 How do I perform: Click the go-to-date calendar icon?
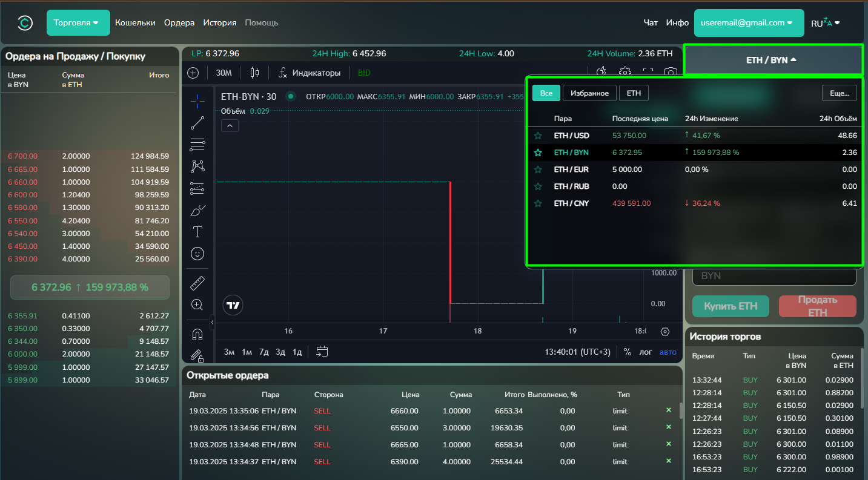click(x=322, y=352)
